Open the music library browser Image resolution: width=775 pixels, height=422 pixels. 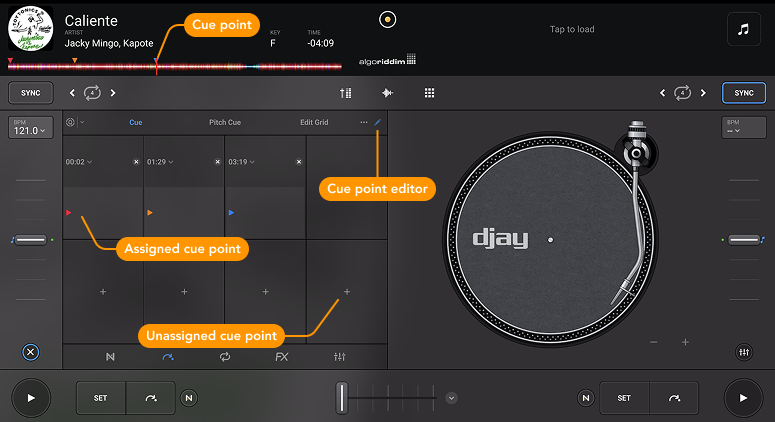pyautogui.click(x=742, y=29)
